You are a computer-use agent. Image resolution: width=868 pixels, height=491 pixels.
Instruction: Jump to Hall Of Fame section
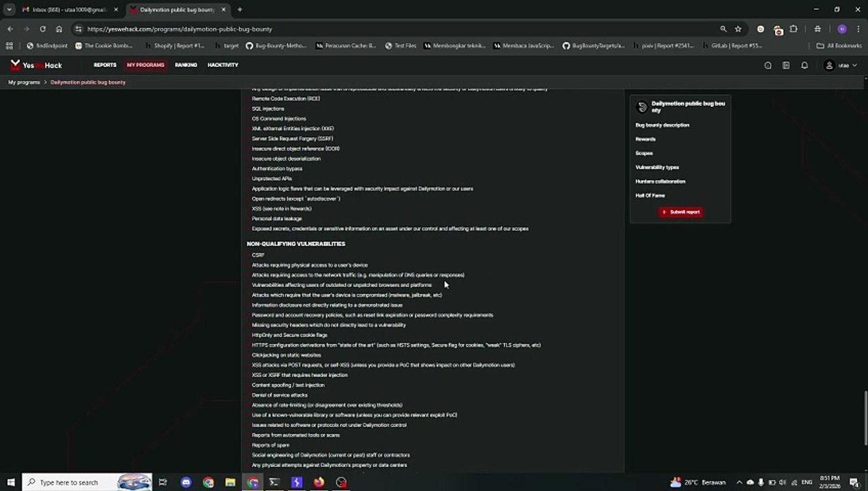[650, 196]
